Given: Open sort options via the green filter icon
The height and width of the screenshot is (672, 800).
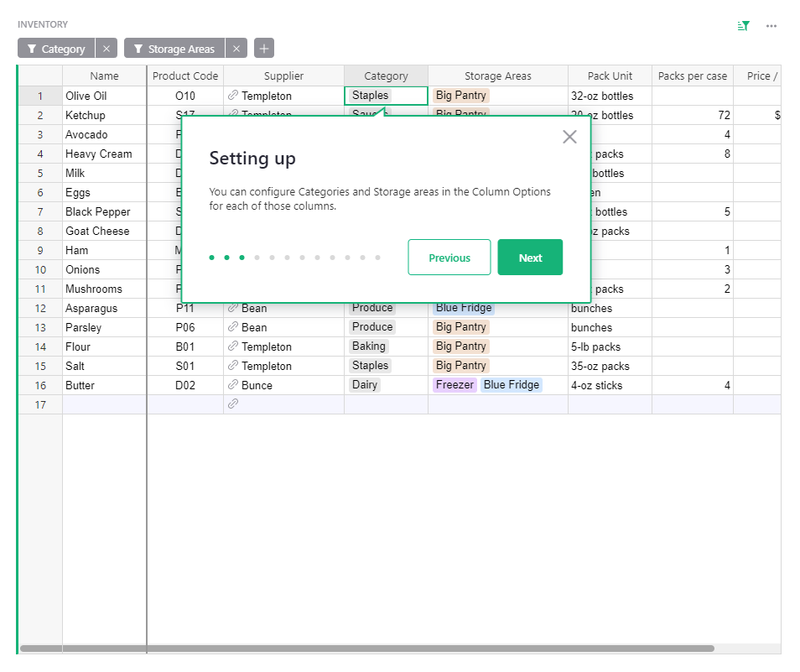Looking at the screenshot, I should tap(742, 25).
